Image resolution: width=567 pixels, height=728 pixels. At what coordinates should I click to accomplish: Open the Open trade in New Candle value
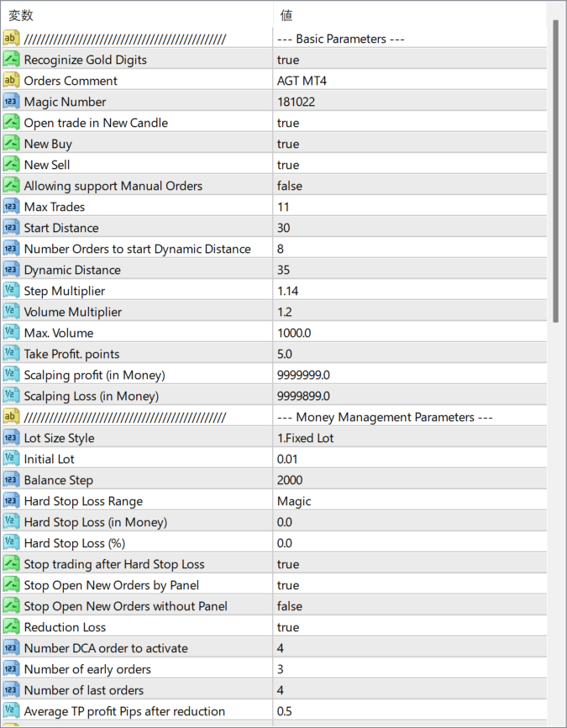click(288, 123)
